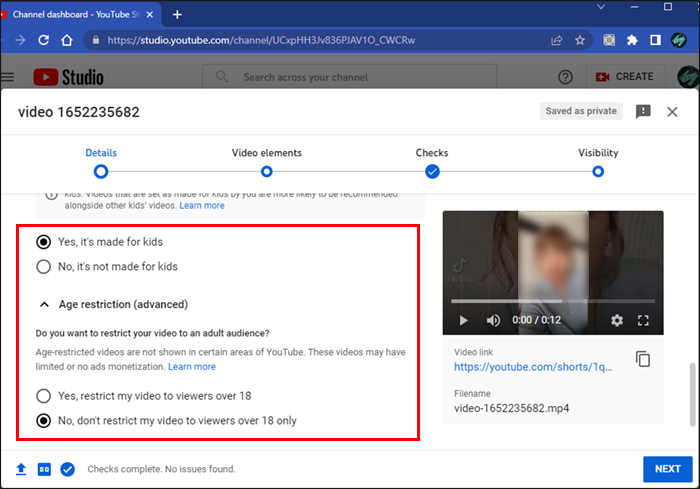Click the browser extensions puzzle icon
This screenshot has height=489, width=700.
632,40
